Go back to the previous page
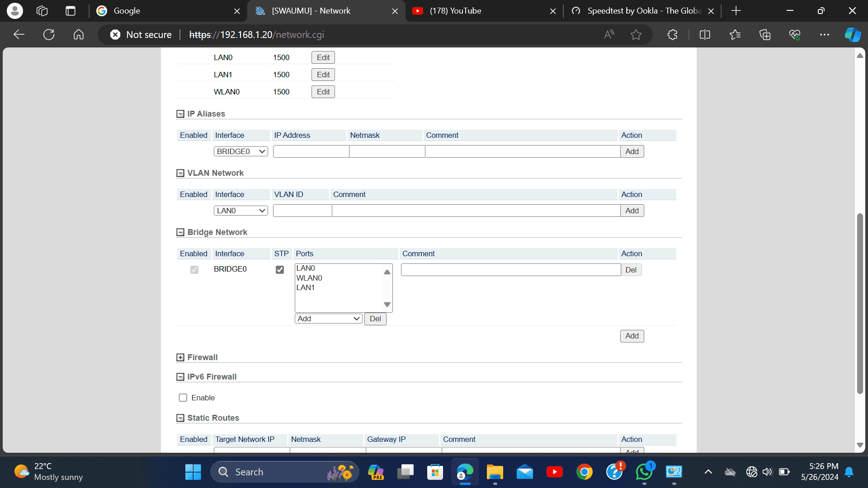Image resolution: width=868 pixels, height=488 pixels. click(19, 35)
